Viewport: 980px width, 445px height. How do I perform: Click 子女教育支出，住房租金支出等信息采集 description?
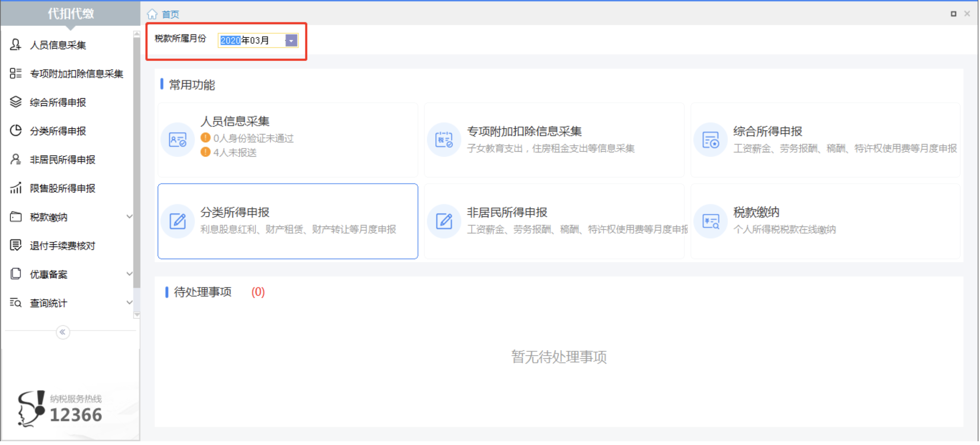tap(551, 148)
